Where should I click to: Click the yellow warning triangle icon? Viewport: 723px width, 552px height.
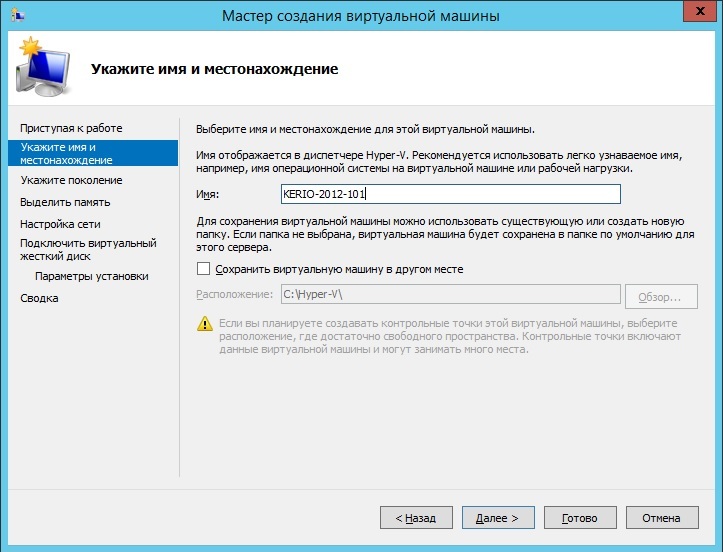pos(205,324)
